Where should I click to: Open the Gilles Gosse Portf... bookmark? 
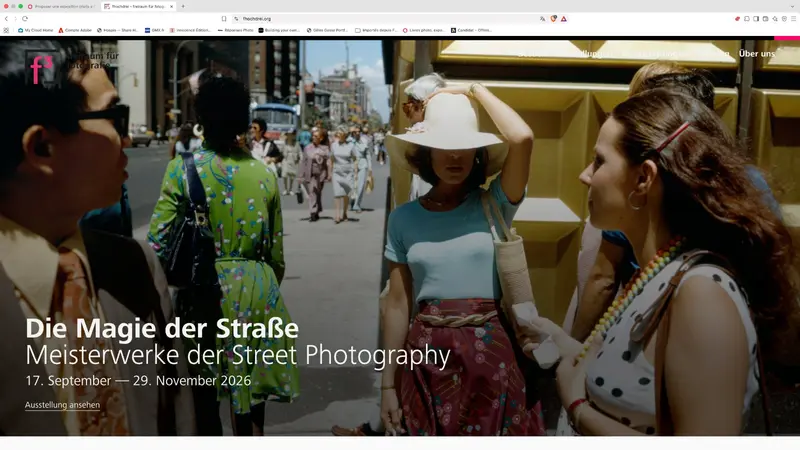pos(327,31)
